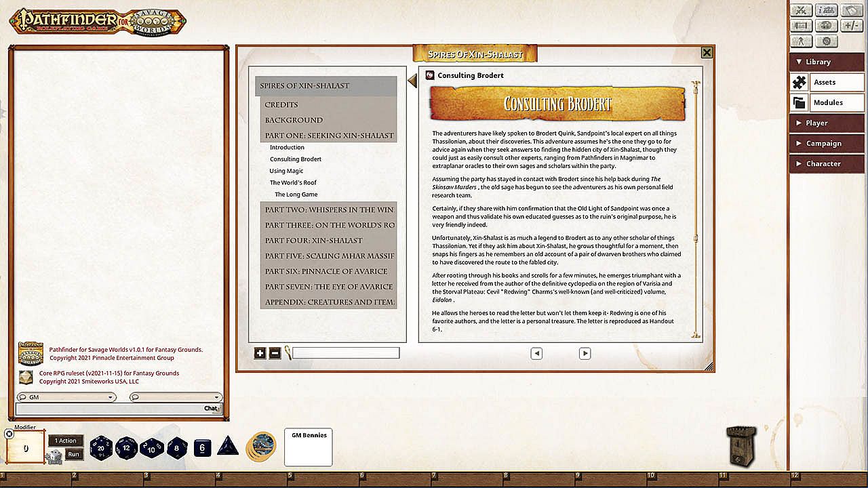
Task: Open the Assets library button
Action: click(837, 82)
